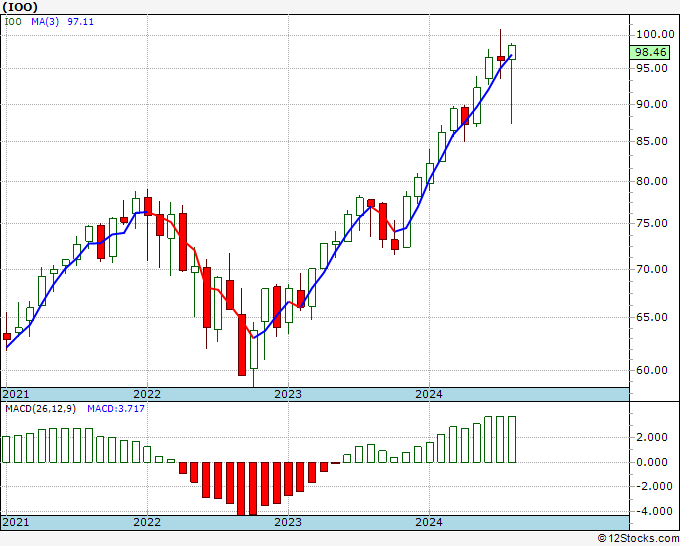
Task: Click the last MACD histogram bar
Action: click(x=512, y=439)
